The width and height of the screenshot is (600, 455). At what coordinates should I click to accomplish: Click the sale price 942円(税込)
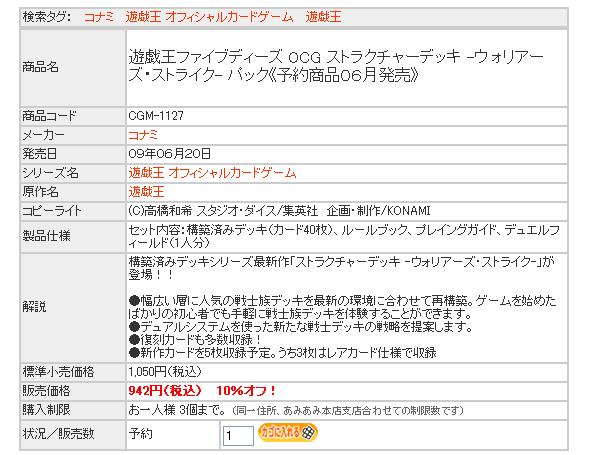[x=165, y=391]
